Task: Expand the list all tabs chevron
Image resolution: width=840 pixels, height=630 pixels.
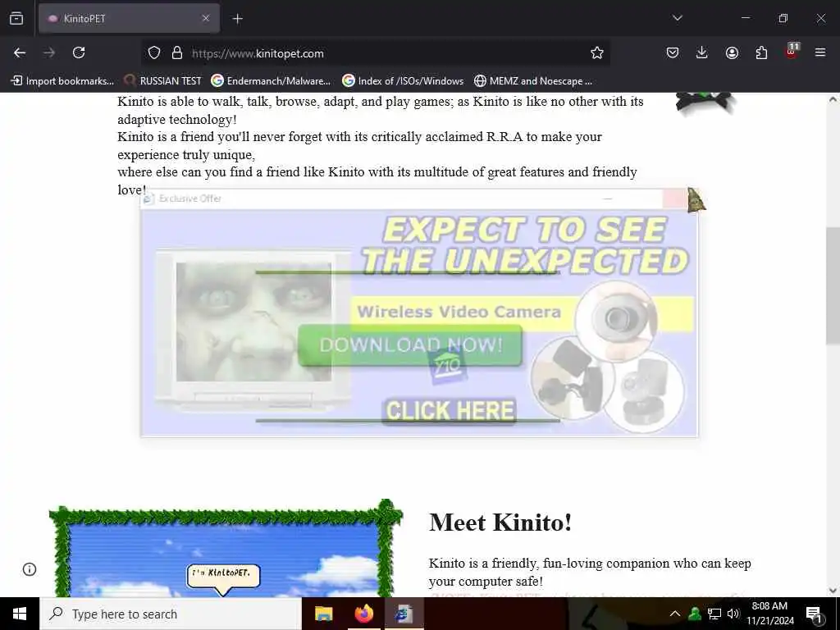Action: [x=677, y=18]
